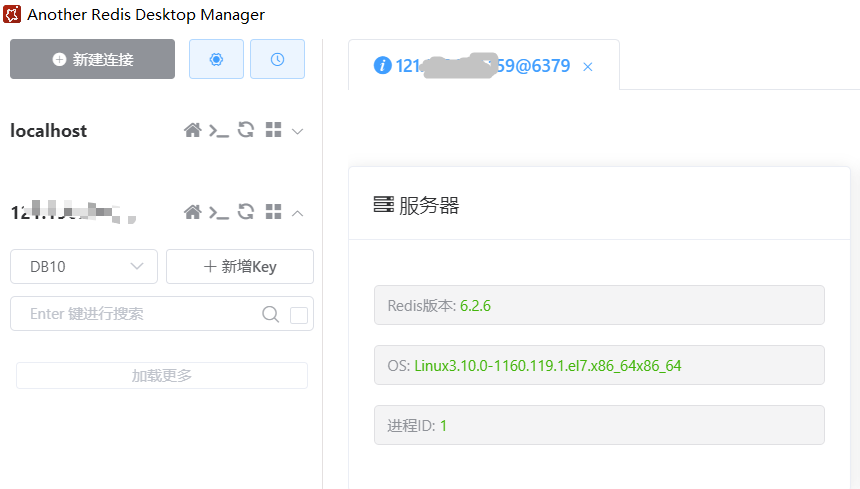
Task: Open localhost home status icon
Action: coord(193,130)
